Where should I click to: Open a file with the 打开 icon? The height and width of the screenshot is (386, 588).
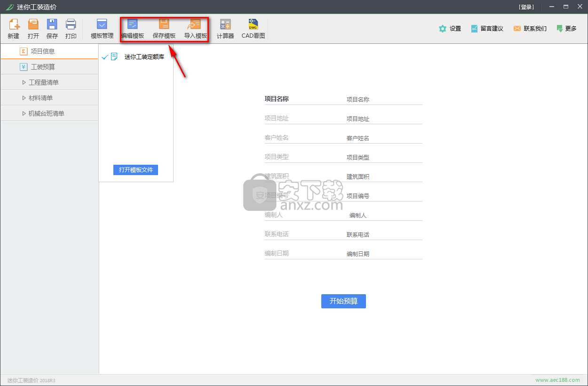[33, 28]
